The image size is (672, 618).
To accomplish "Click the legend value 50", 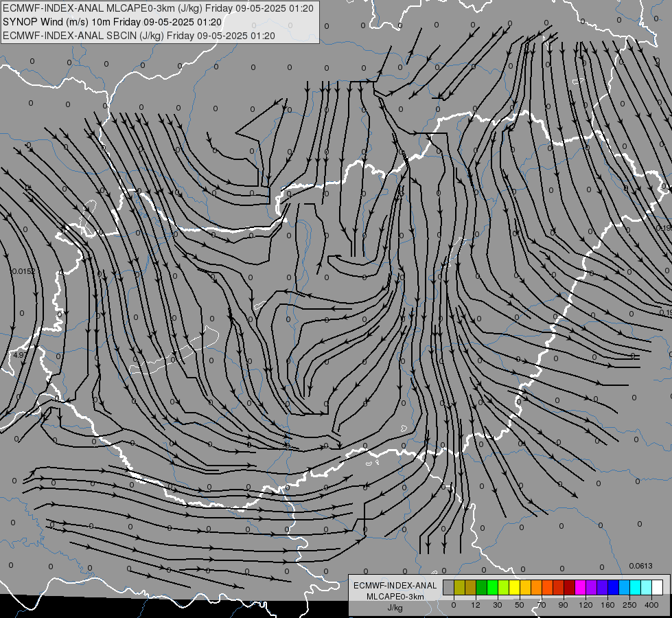I will pyautogui.click(x=520, y=605).
